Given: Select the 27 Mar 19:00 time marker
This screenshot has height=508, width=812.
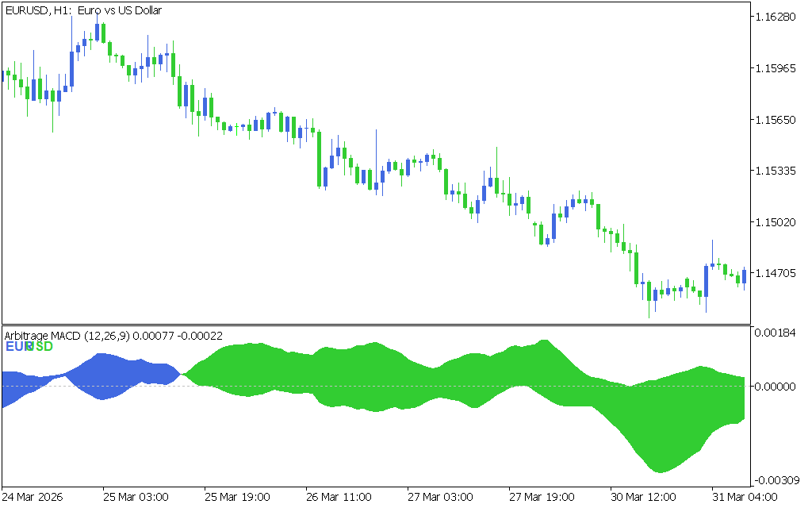Looking at the screenshot, I should tap(542, 497).
